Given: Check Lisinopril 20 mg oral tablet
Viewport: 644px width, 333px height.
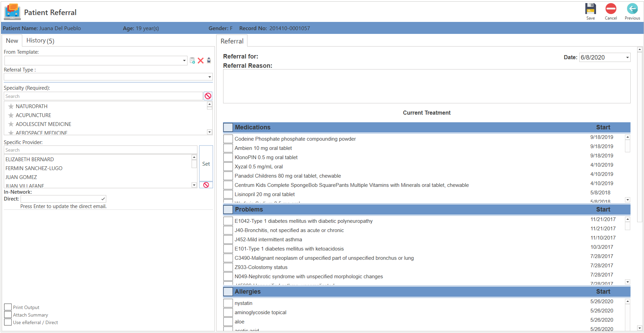Looking at the screenshot, I should (x=228, y=194).
